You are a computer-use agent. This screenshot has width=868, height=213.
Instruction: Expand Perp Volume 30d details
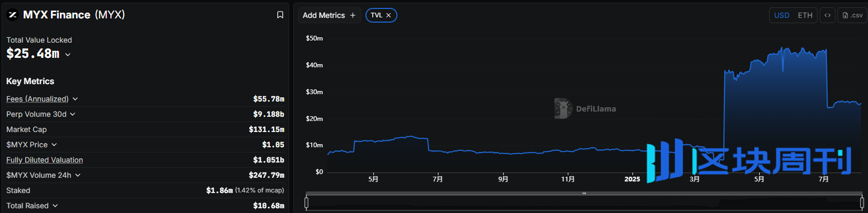click(73, 114)
